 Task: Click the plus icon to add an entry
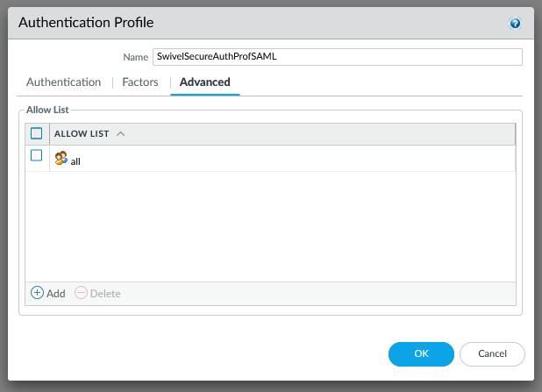pos(37,293)
